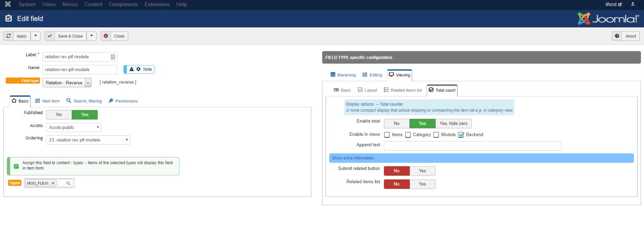Image resolution: width=644 pixels, height=225 pixels.
Task: Open the System menu
Action: tap(27, 4)
